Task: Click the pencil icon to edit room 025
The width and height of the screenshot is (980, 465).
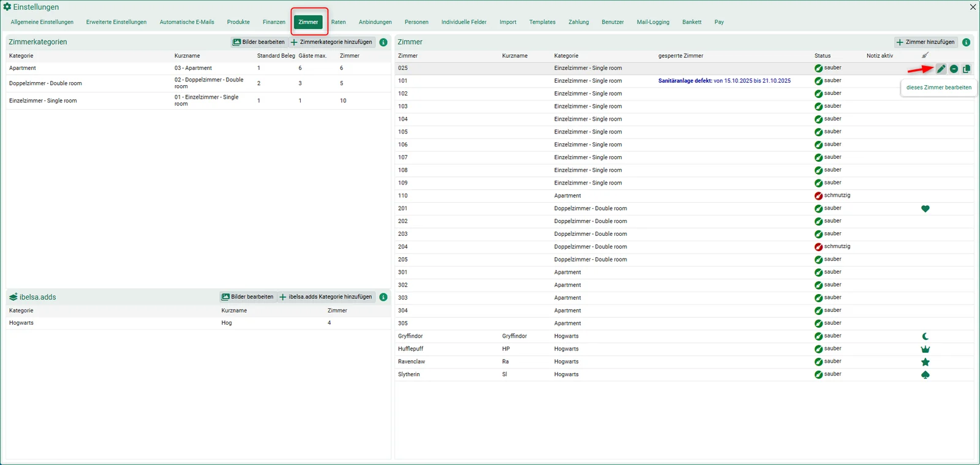Action: coord(941,69)
